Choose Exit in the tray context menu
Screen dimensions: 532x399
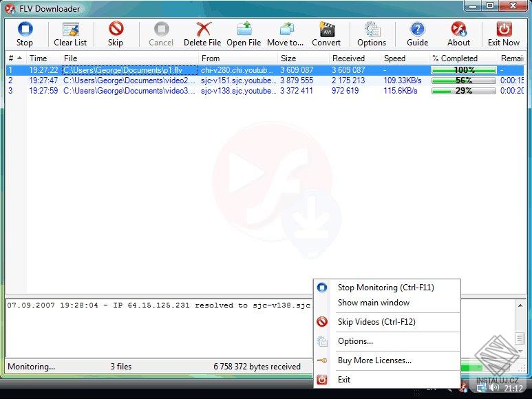[x=386, y=380]
